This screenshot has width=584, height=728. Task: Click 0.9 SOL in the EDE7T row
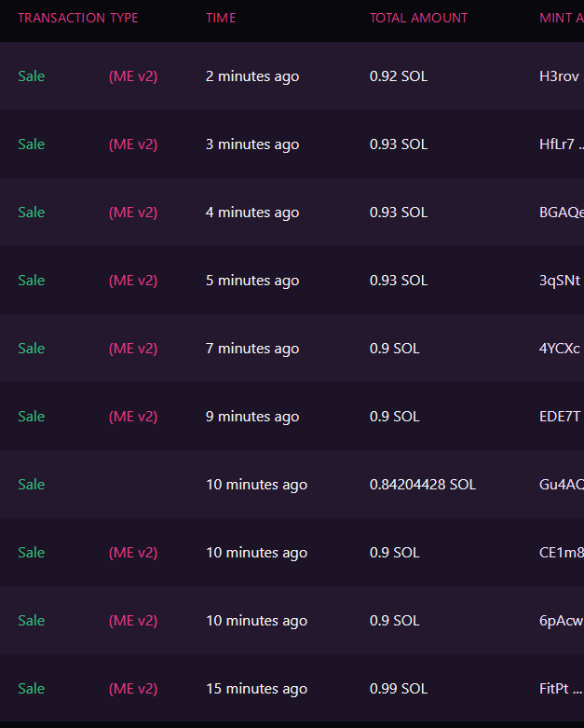click(x=395, y=417)
